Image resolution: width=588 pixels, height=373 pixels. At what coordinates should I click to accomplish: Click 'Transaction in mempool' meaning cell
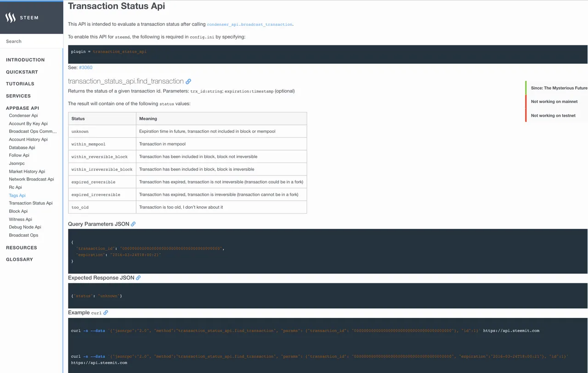pos(221,144)
